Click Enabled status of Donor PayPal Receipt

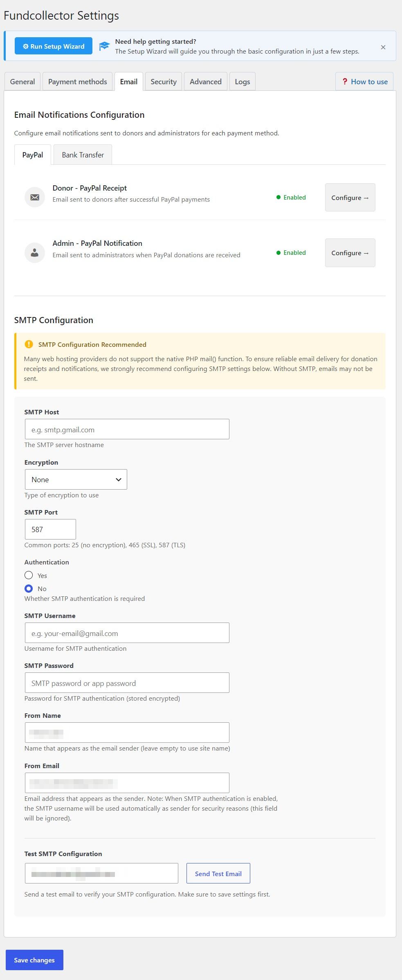[x=291, y=197]
